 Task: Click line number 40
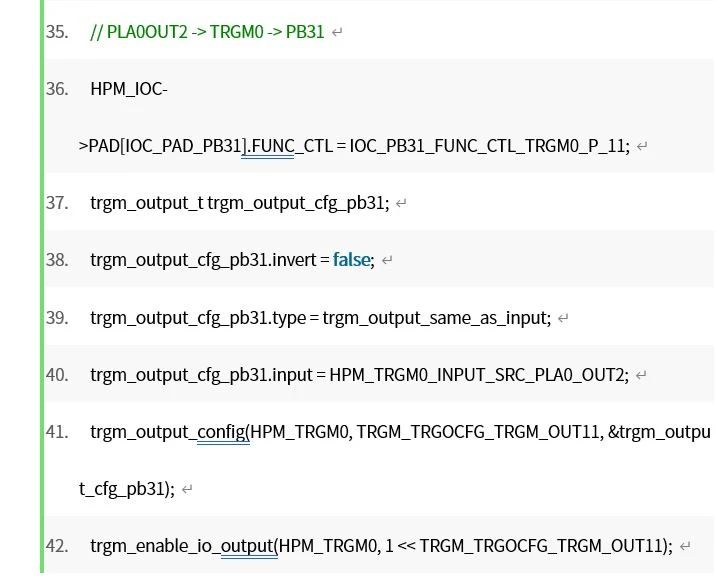click(57, 375)
